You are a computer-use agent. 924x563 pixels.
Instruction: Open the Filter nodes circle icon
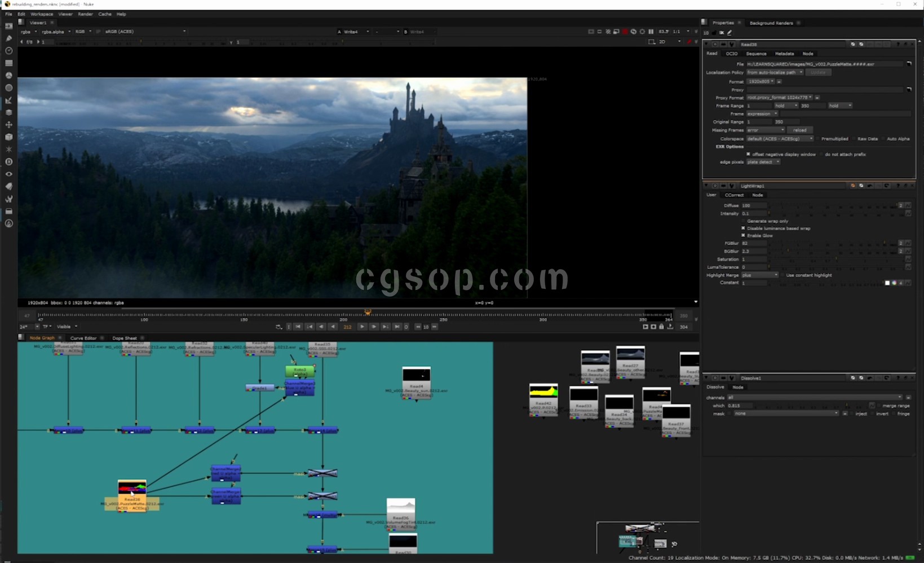tap(8, 88)
